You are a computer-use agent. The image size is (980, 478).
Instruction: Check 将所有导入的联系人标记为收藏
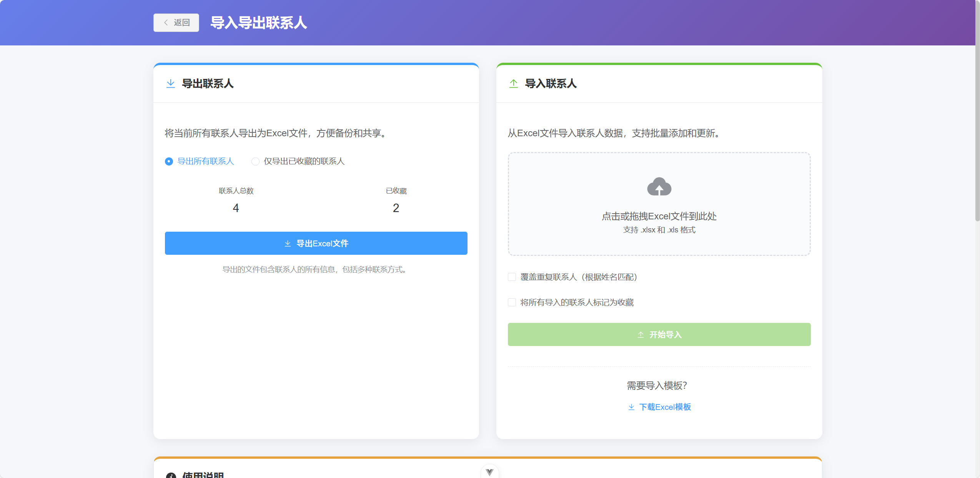point(511,303)
